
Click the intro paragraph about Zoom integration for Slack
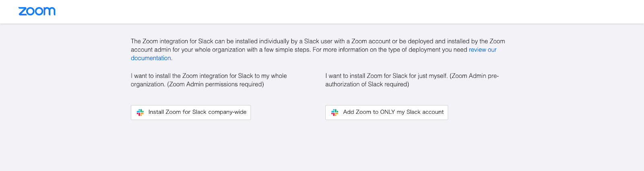[318, 50]
